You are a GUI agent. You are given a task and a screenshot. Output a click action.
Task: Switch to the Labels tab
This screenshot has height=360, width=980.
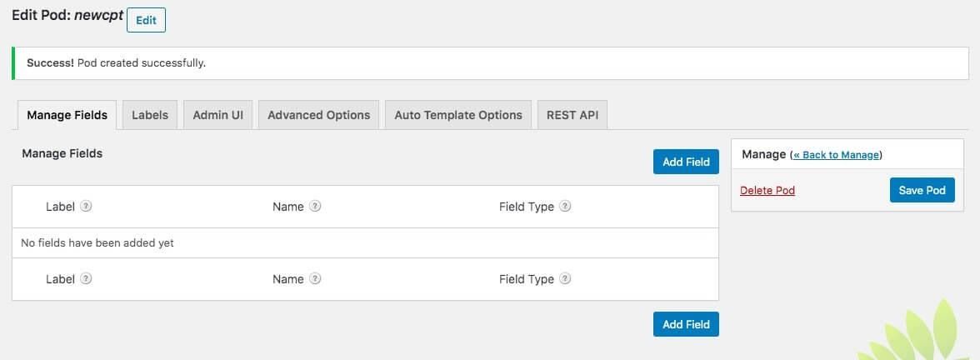[x=150, y=115]
